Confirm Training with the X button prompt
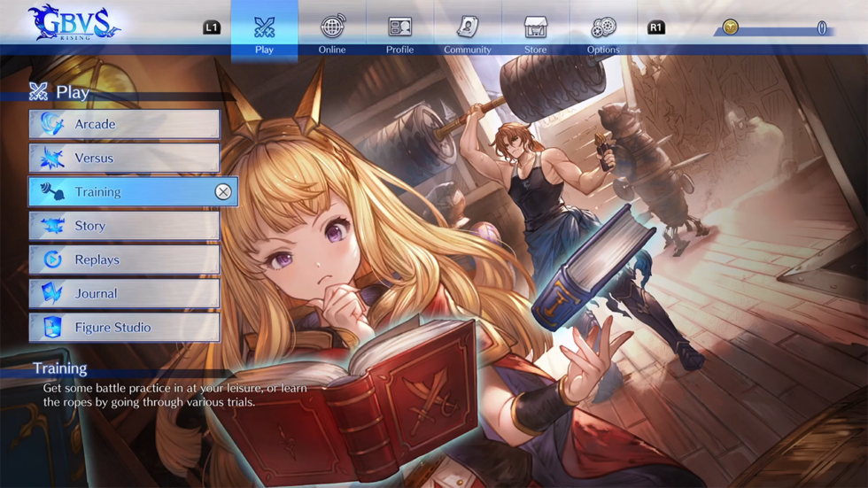The image size is (868, 488). 223,192
